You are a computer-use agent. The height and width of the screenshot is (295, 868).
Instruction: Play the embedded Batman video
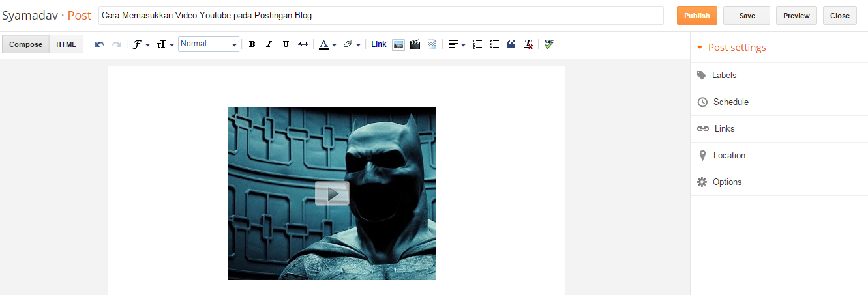332,193
